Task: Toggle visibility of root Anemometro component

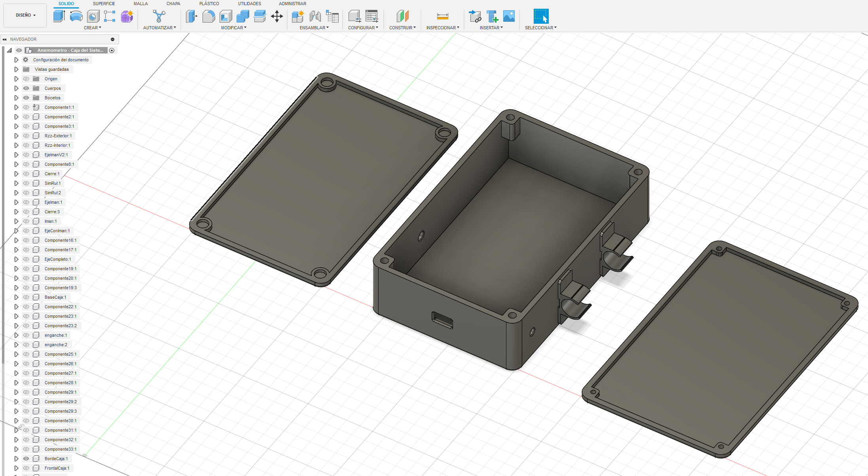Action: tap(19, 50)
